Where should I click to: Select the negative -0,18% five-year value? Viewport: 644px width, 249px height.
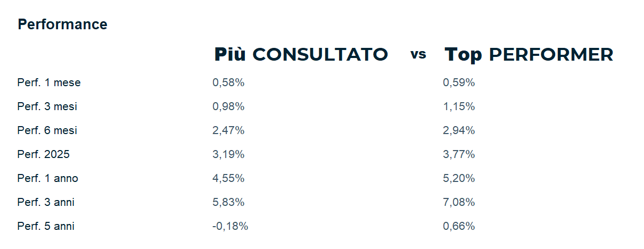(x=230, y=226)
